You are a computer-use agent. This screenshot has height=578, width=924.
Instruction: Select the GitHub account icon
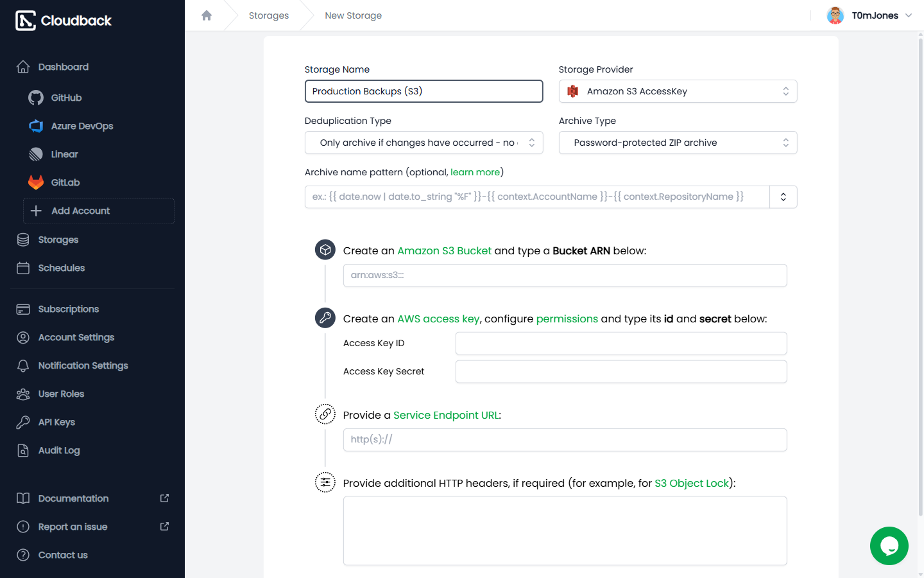tap(36, 98)
